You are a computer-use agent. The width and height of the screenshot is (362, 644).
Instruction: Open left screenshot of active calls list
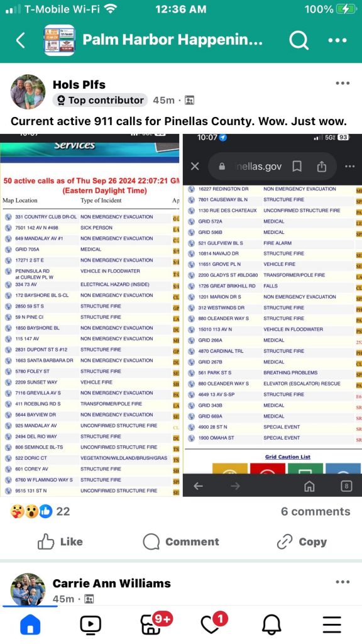90,315
